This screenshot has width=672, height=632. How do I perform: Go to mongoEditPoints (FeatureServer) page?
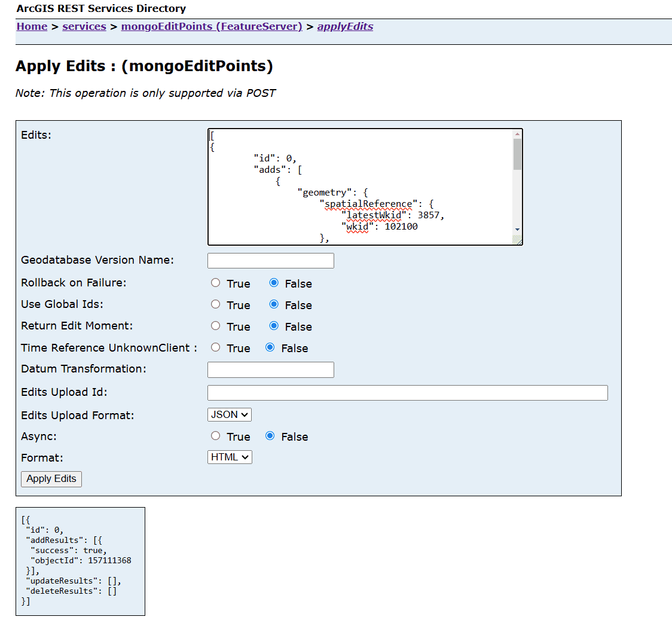pos(211,26)
